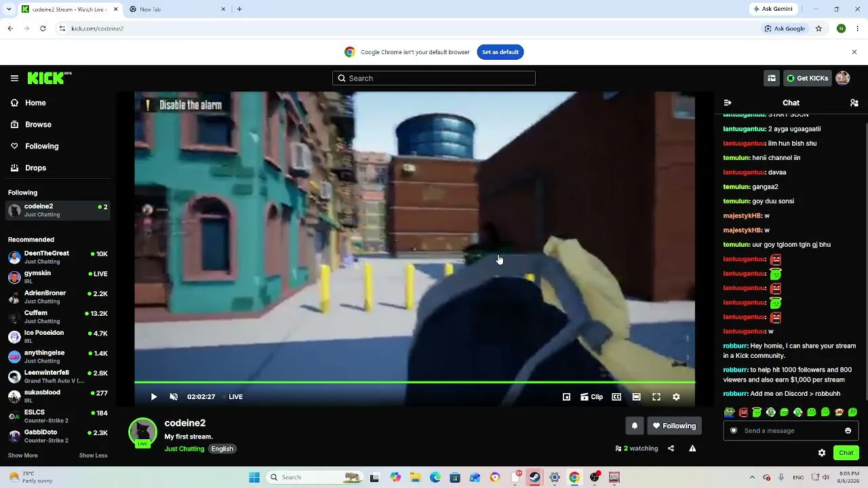Open Steam from the taskbar
Viewport: 868px width, 488px height.
click(x=535, y=478)
